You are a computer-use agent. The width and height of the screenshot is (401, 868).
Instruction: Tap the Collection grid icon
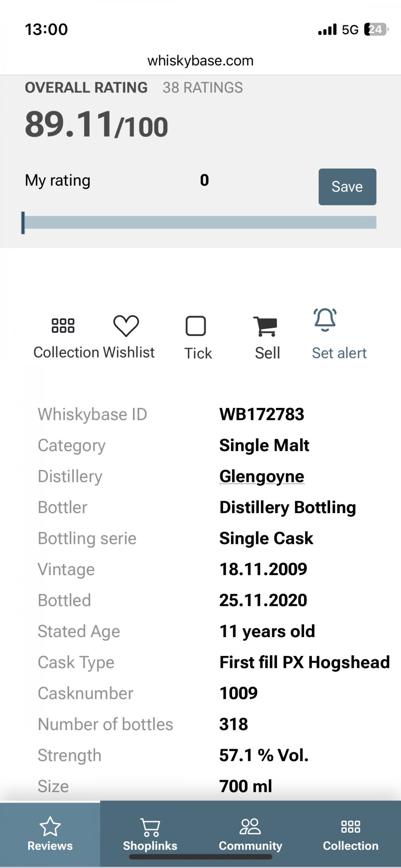tap(63, 326)
